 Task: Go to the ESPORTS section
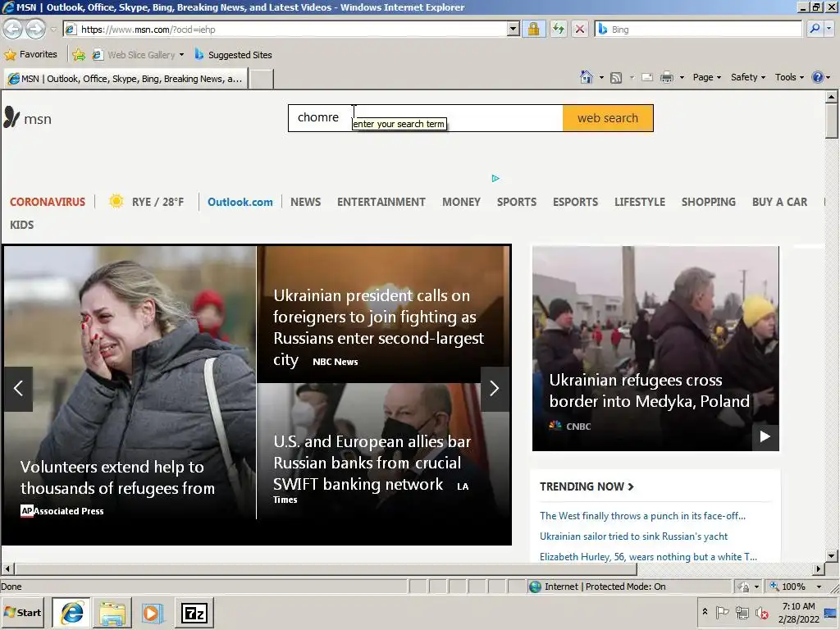point(575,202)
